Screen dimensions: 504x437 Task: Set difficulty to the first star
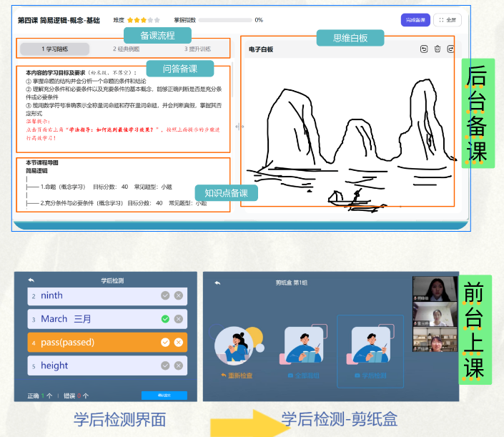(130, 20)
